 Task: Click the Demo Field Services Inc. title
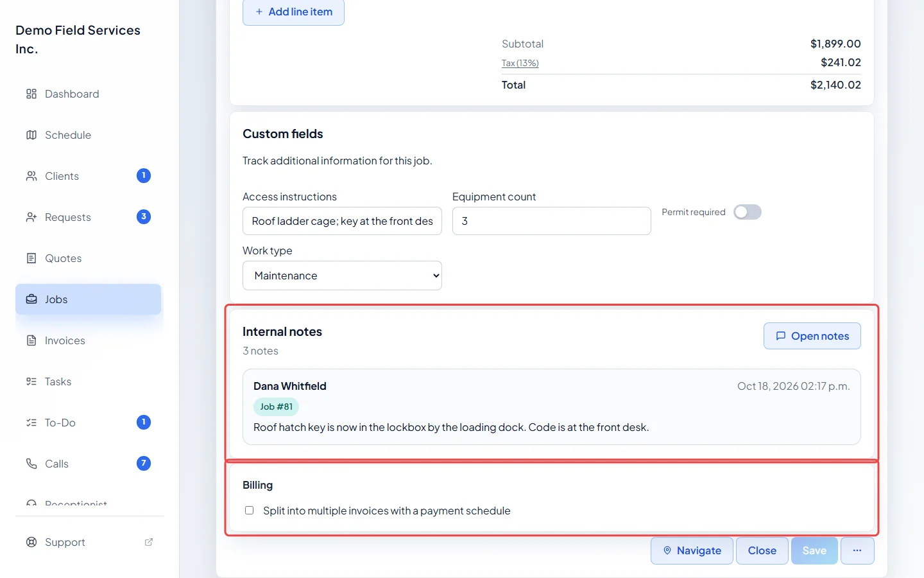pos(78,39)
